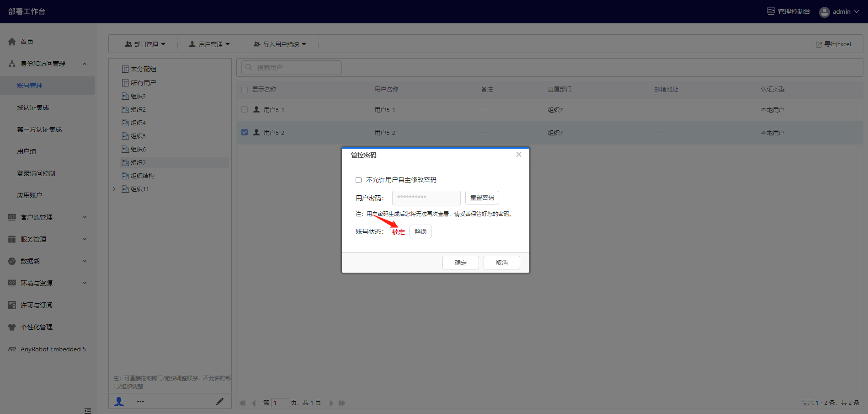Viewport: 868px width, 414px height.
Task: Click the user icon beside 用户5-1
Action: (256, 109)
